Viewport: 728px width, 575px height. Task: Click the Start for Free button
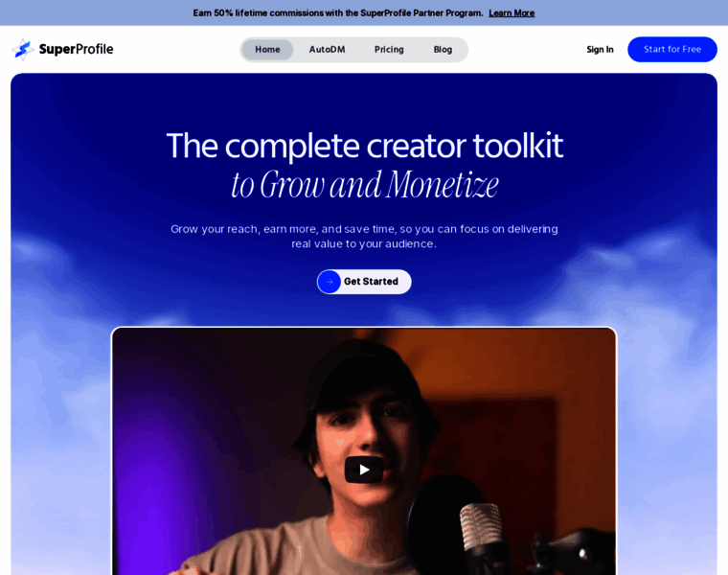(672, 49)
